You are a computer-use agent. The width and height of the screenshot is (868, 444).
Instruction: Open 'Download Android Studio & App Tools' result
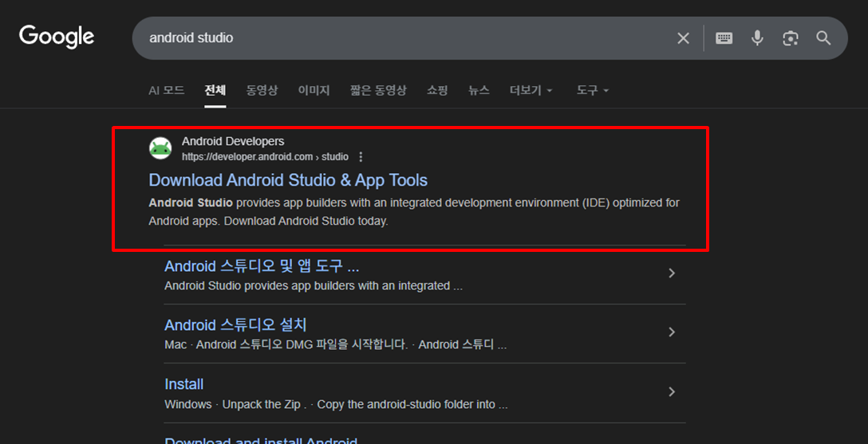click(288, 180)
